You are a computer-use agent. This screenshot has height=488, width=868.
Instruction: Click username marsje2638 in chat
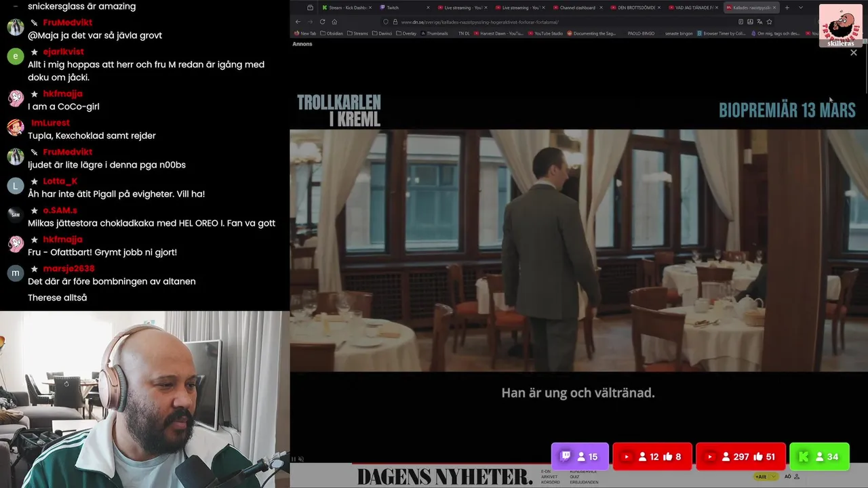[x=68, y=268]
